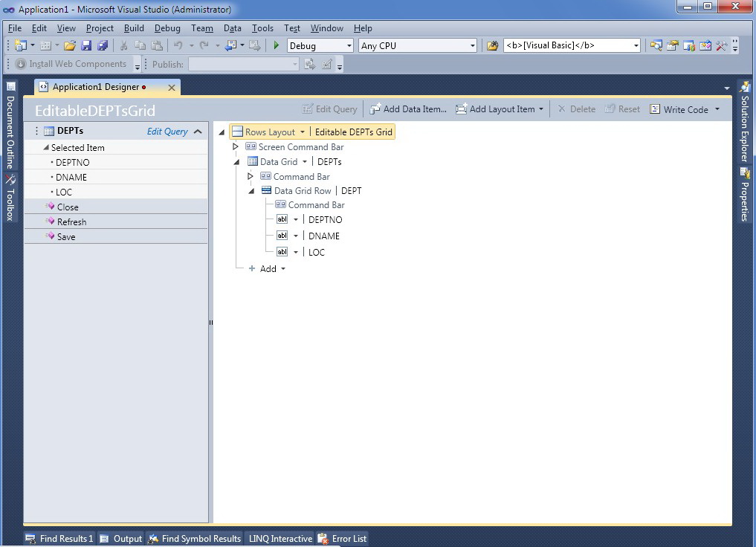The width and height of the screenshot is (756, 547).
Task: Click the Save floppy disk icon
Action: click(86, 46)
